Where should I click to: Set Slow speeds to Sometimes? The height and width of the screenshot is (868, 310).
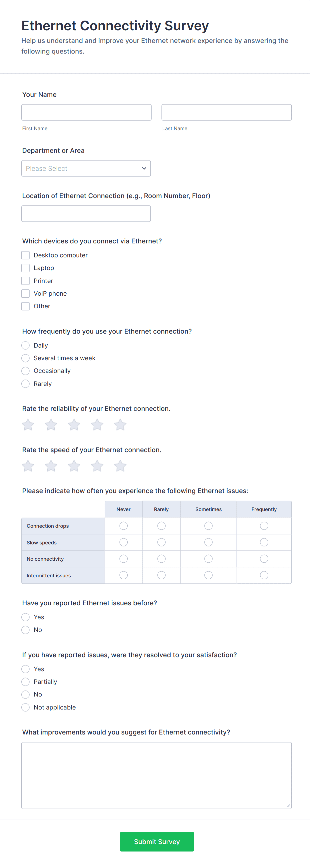tap(208, 542)
